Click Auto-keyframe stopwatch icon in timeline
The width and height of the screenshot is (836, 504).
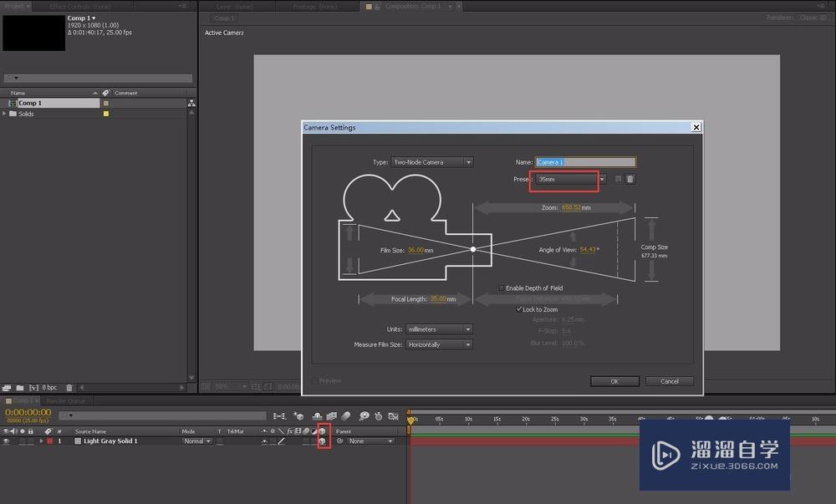pos(379,416)
